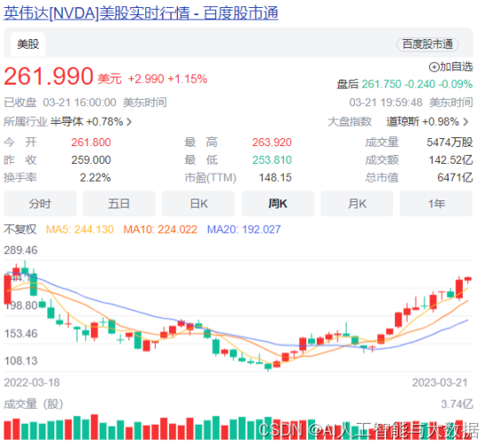Click the 最低 value 253.810

(272, 159)
